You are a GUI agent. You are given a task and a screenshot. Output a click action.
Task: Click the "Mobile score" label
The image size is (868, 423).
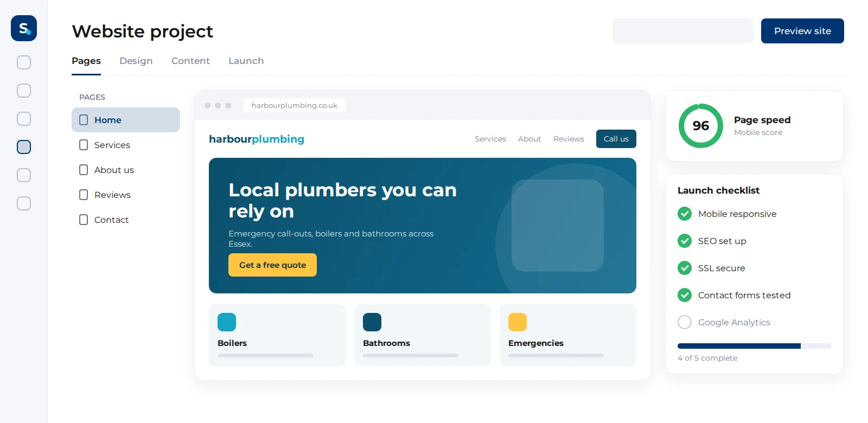(x=758, y=132)
